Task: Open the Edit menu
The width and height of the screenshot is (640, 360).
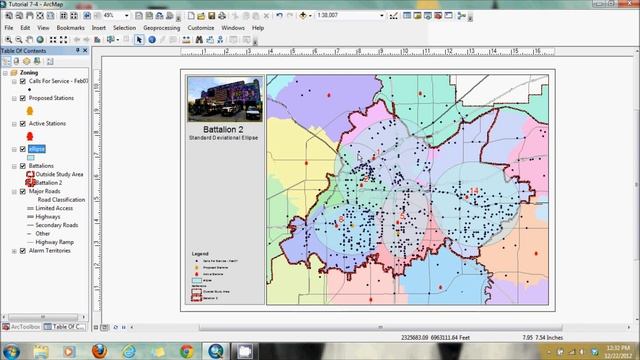Action: point(25,28)
